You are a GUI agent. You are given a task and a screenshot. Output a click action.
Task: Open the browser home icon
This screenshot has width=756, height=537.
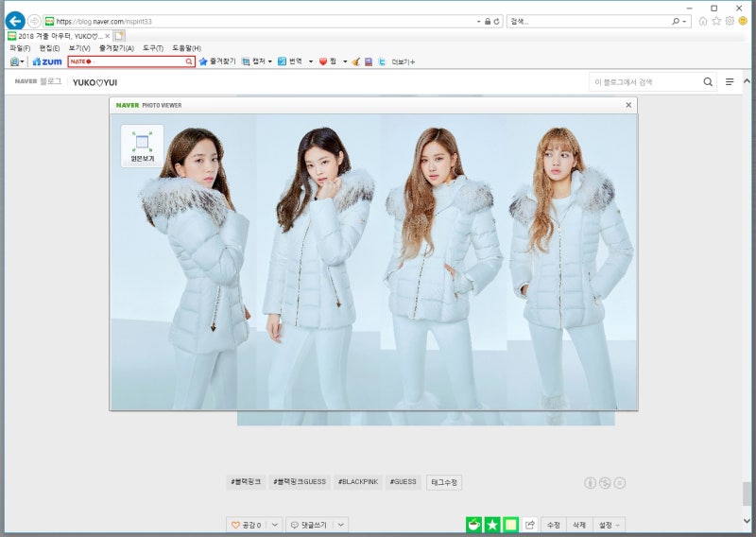click(x=703, y=21)
